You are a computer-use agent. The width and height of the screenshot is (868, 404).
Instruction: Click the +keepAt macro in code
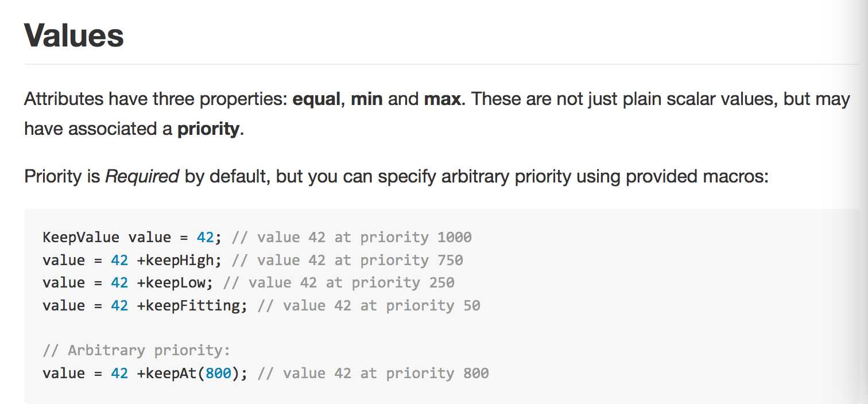tap(166, 374)
